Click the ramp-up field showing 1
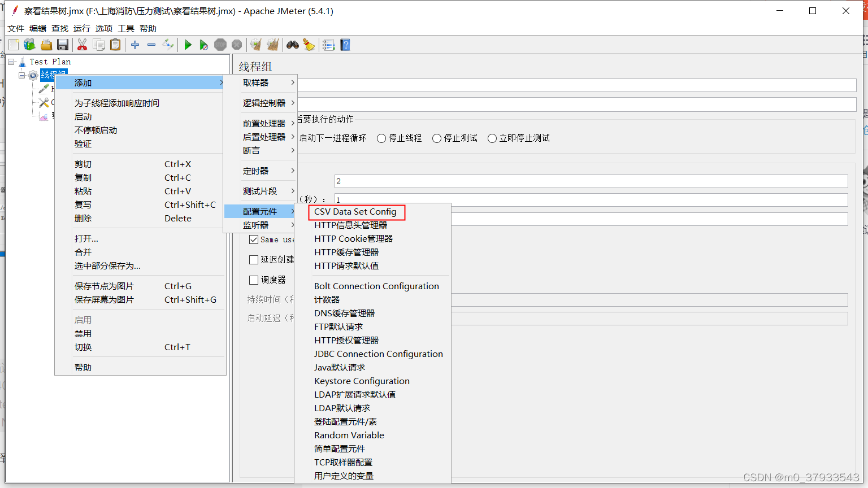This screenshot has height=488, width=868. (x=591, y=200)
